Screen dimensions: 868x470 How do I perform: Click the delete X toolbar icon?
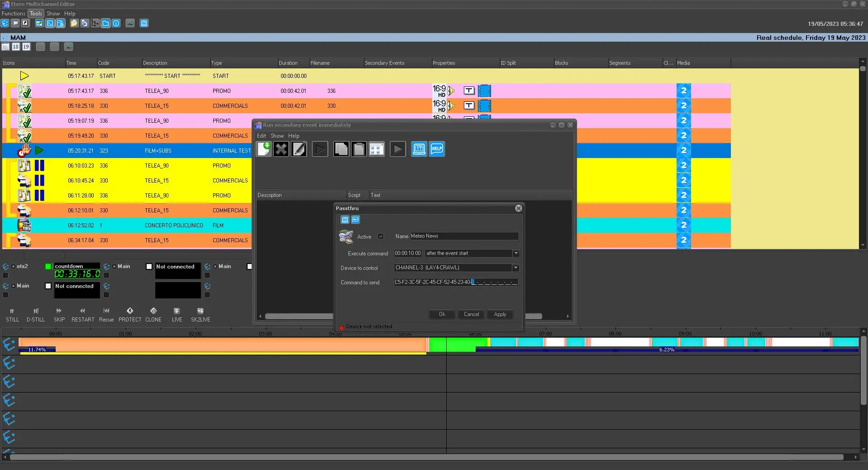click(281, 149)
